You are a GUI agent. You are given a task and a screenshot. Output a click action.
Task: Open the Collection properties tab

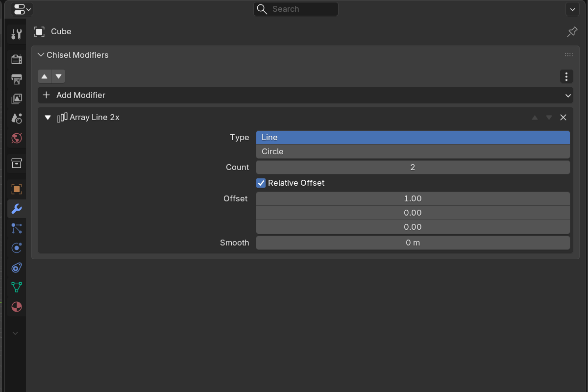[16, 163]
